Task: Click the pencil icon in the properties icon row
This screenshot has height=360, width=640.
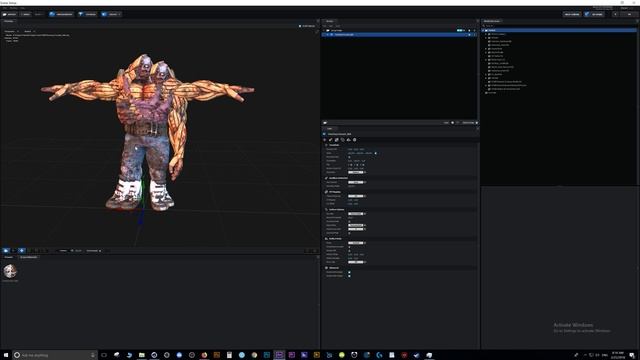Action: click(331, 140)
